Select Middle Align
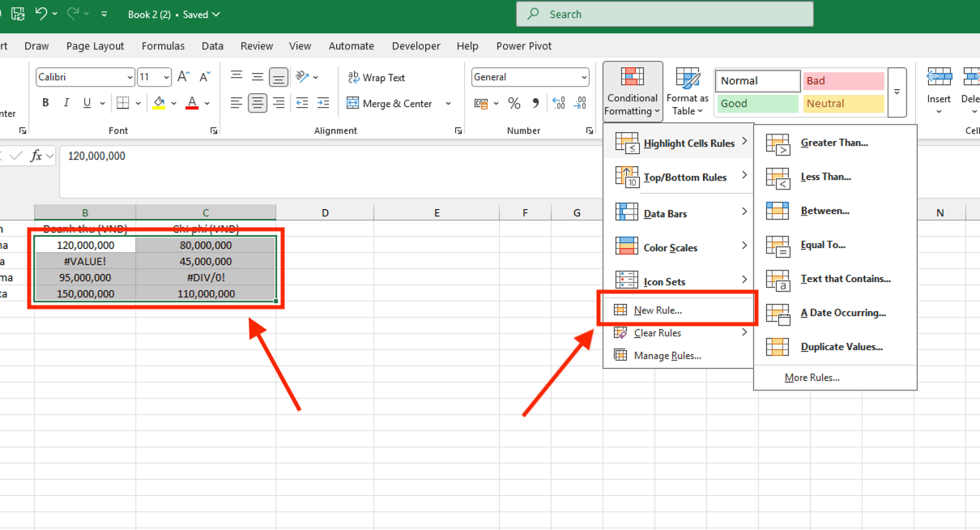 pyautogui.click(x=258, y=77)
